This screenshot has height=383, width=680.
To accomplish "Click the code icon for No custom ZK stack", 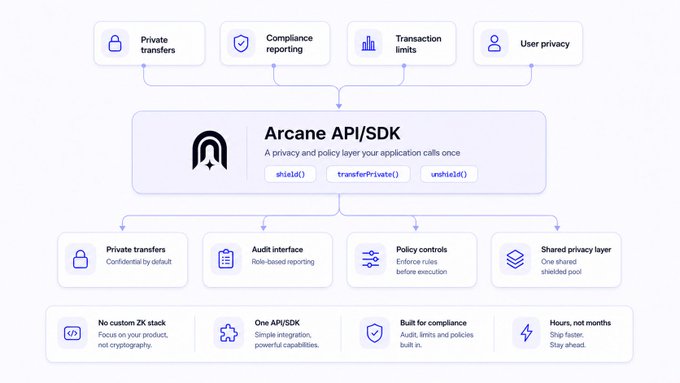I will [x=72, y=333].
